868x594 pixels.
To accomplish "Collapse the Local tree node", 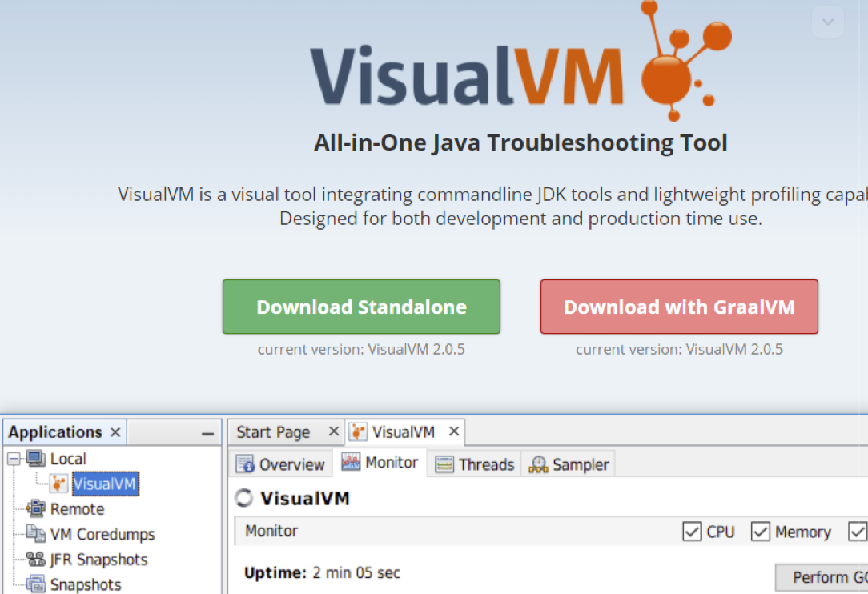I will point(14,459).
